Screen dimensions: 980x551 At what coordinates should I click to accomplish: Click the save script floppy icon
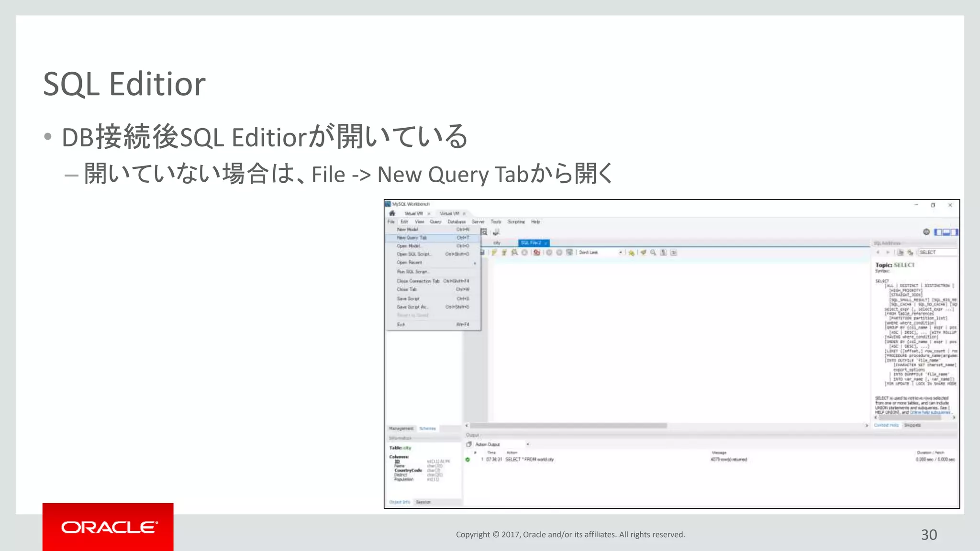pyautogui.click(x=483, y=253)
